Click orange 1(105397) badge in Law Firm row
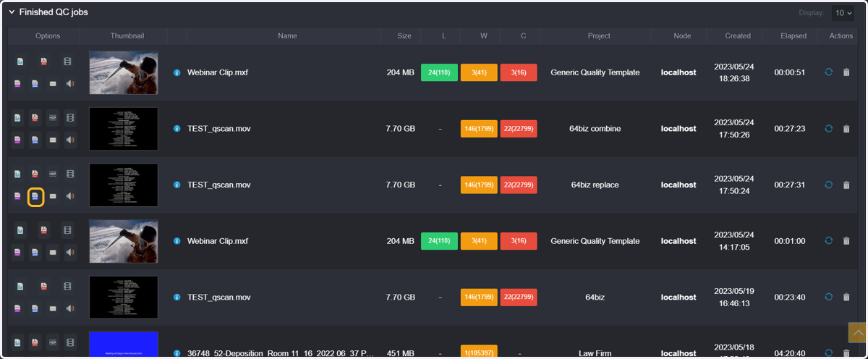Image resolution: width=868 pixels, height=359 pixels. click(479, 352)
